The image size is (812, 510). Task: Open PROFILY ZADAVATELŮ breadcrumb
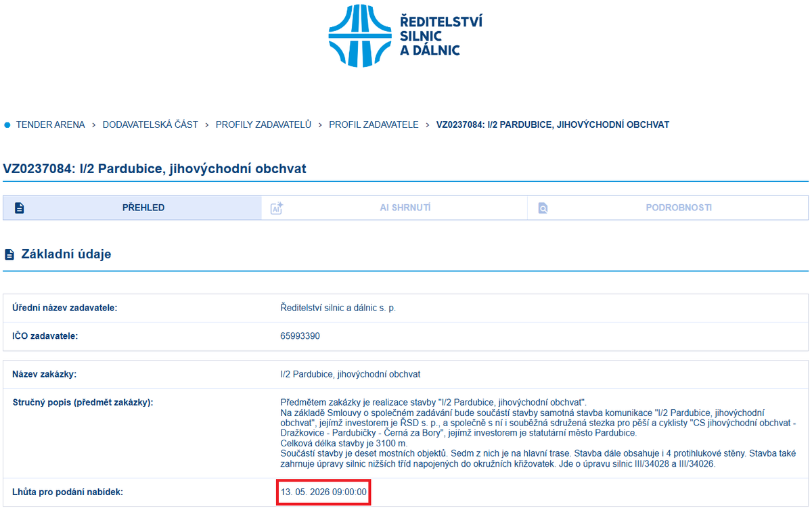[263, 124]
